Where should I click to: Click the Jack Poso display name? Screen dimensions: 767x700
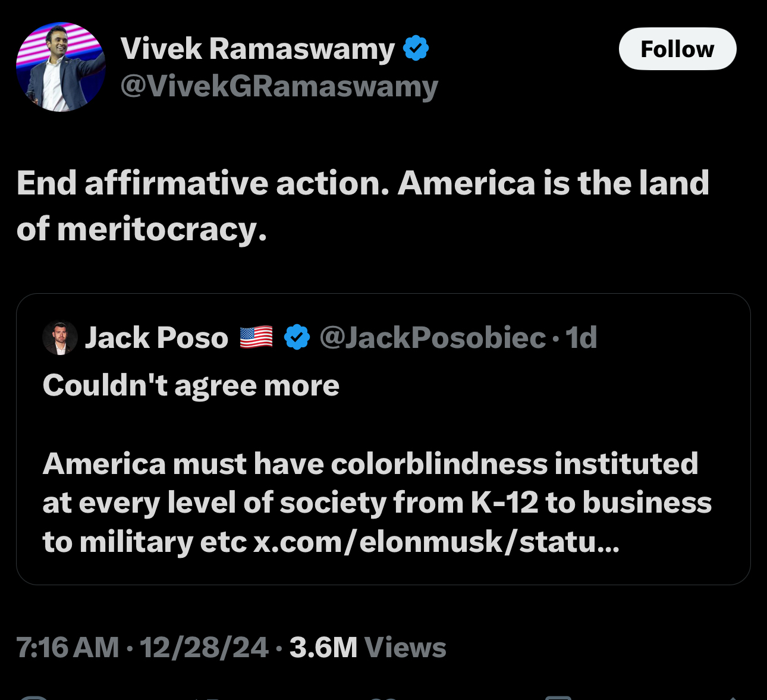[156, 338]
